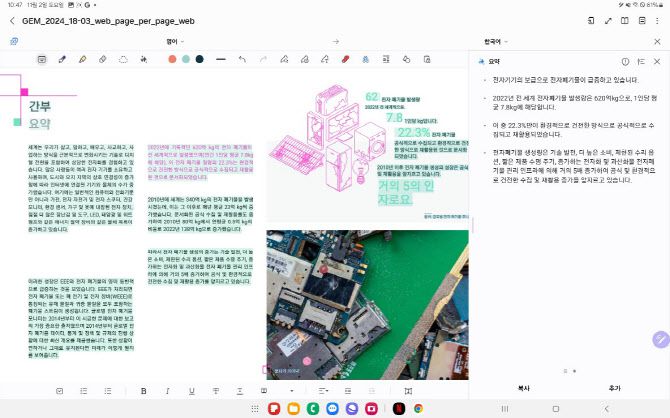The image size is (670, 418).
Task: Open the AI sketch assist tool
Action: click(144, 59)
